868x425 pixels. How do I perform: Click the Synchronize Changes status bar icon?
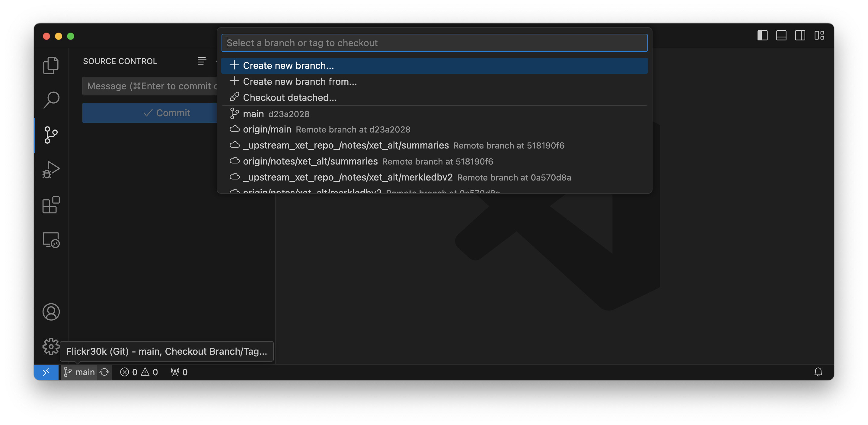(x=104, y=372)
